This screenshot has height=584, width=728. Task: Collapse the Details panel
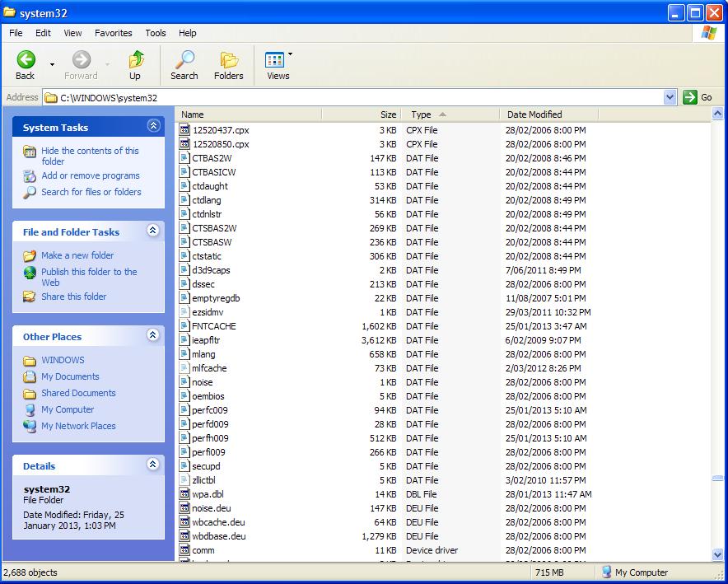154,465
